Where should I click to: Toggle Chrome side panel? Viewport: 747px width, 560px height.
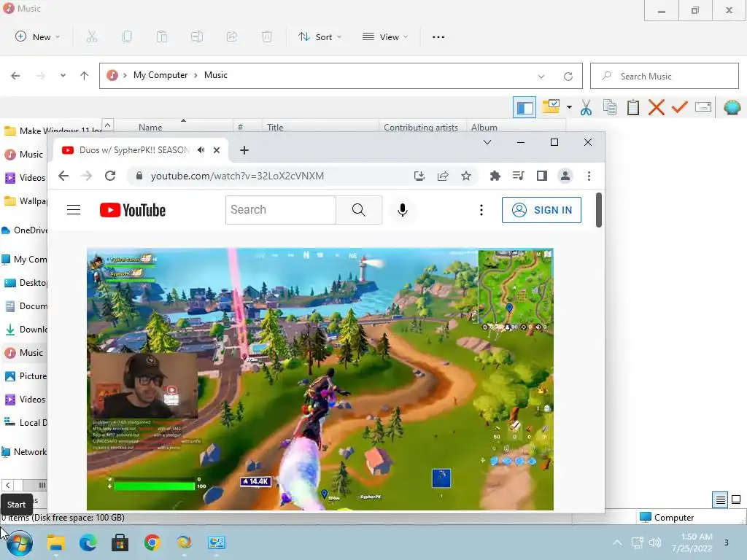coord(542,176)
